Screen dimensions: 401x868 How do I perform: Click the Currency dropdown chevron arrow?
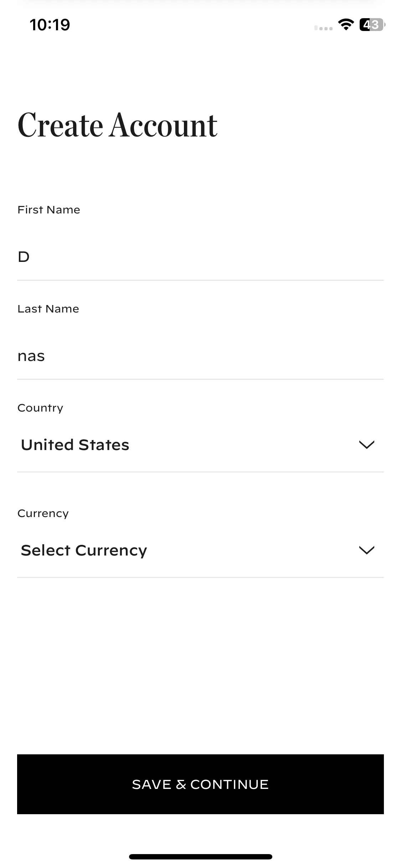(366, 550)
